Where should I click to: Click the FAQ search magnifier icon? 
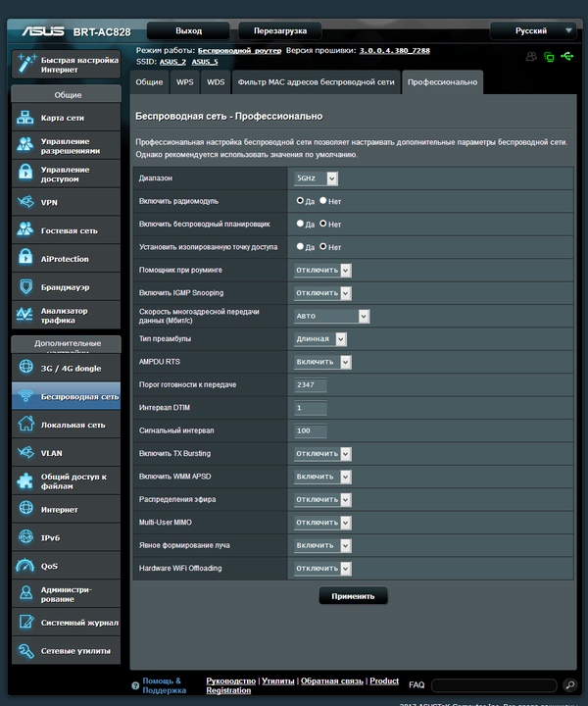tap(569, 684)
